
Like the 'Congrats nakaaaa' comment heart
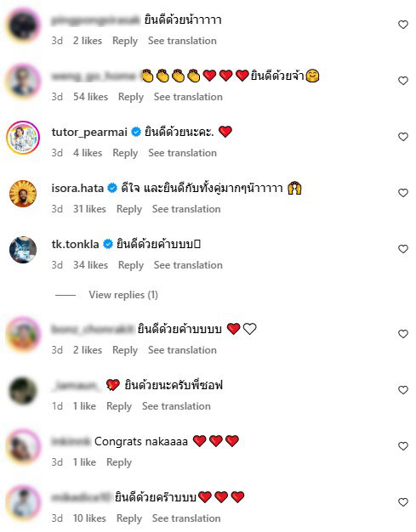point(402,446)
